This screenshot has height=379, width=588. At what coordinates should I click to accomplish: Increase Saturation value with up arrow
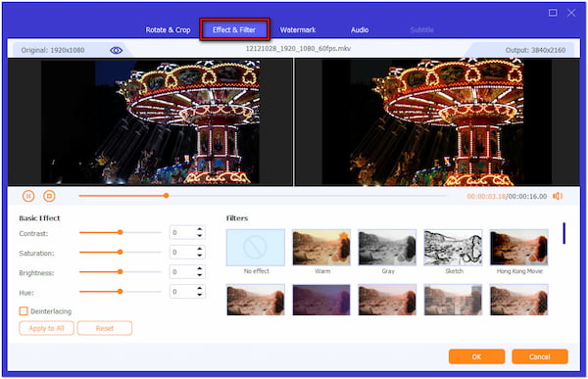point(200,249)
